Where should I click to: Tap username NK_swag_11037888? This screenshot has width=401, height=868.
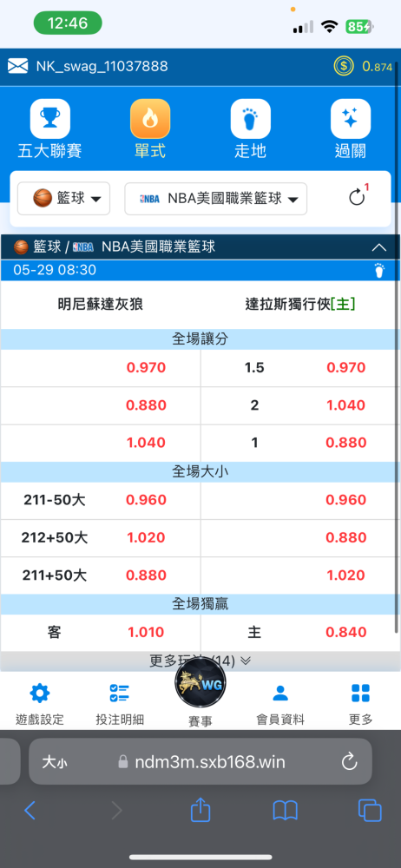pyautogui.click(x=102, y=67)
